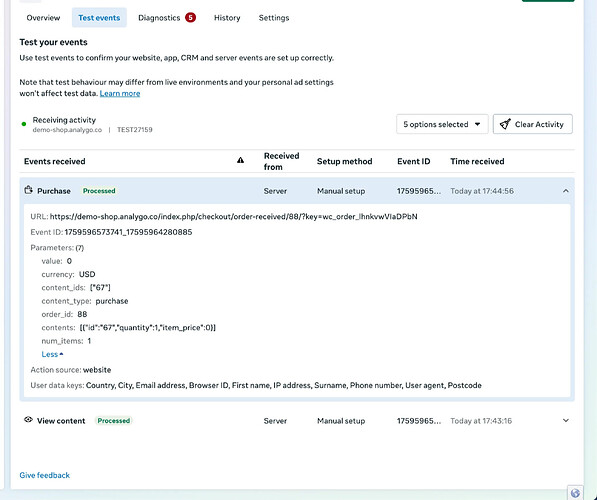The width and height of the screenshot is (597, 500).
Task: Click the Time received column header
Action: pos(477,161)
